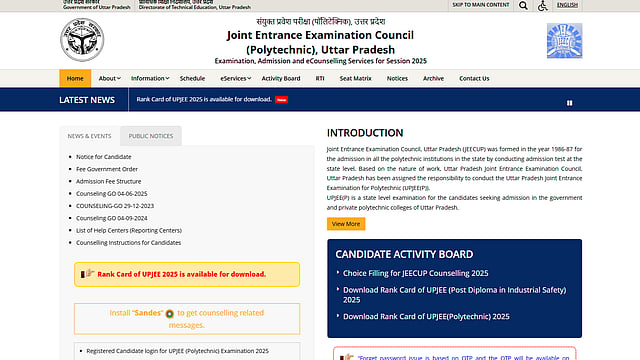640x360 pixels.
Task: Follow the Skip to Main Content link
Action: [x=480, y=5]
